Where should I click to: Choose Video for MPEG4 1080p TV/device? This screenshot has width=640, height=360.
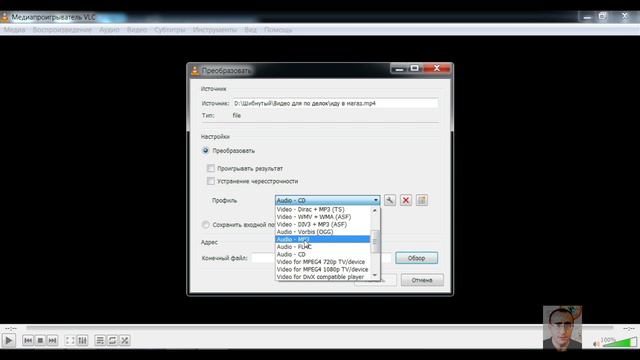pyautogui.click(x=323, y=269)
